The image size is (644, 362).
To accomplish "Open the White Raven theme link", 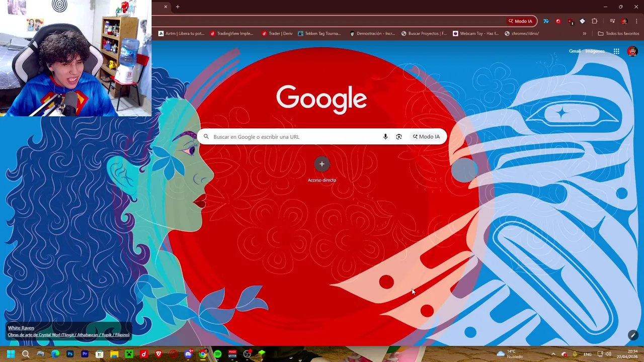I will click(x=21, y=328).
